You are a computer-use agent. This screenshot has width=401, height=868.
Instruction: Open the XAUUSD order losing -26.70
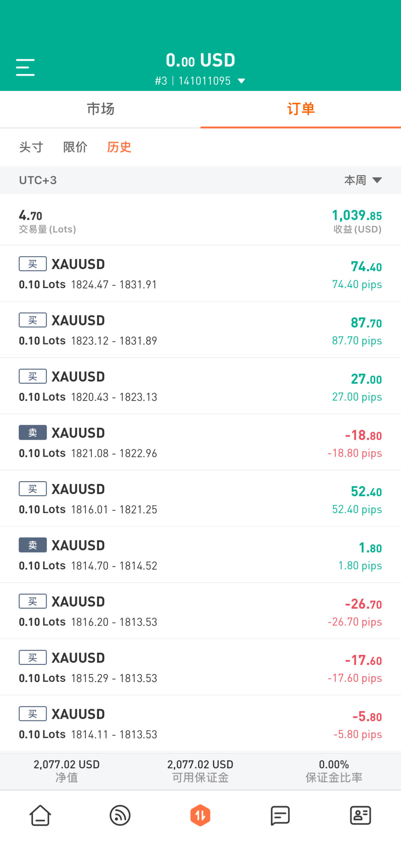(200, 611)
